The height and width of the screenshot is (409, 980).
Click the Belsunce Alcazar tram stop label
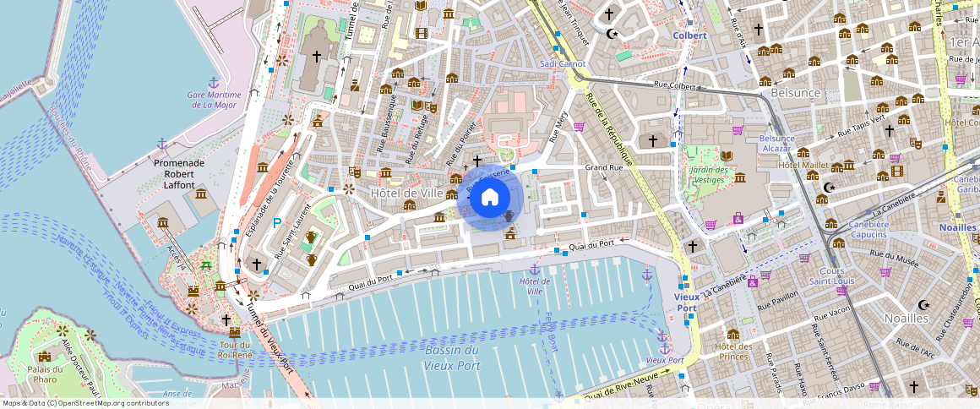pos(777,143)
